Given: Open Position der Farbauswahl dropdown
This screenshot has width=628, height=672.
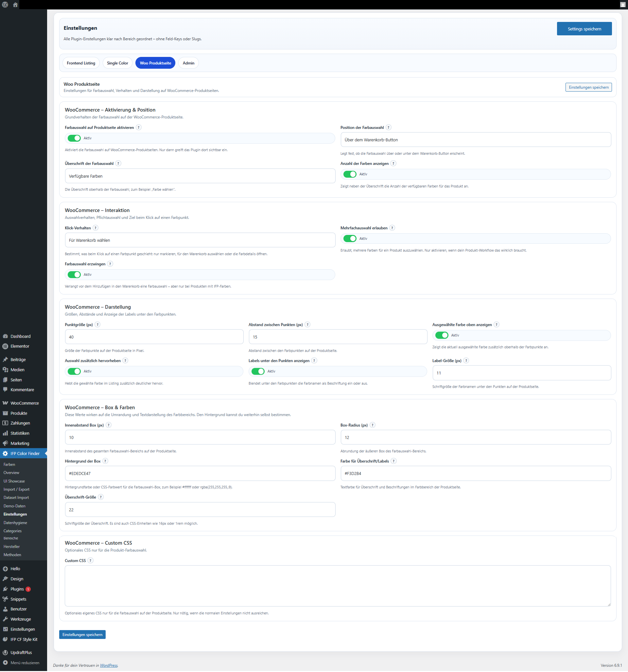Looking at the screenshot, I should point(476,140).
